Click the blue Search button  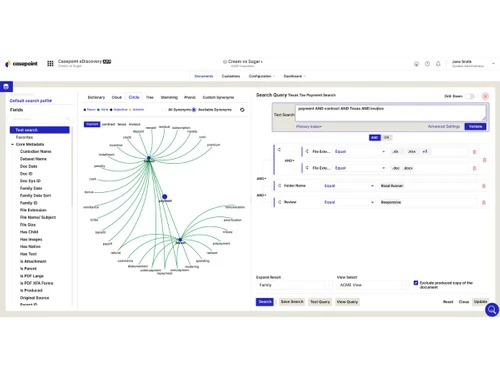(x=265, y=302)
